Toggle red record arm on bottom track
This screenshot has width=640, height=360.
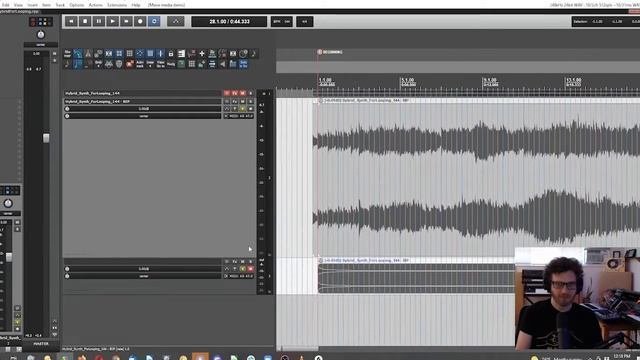(x=251, y=269)
